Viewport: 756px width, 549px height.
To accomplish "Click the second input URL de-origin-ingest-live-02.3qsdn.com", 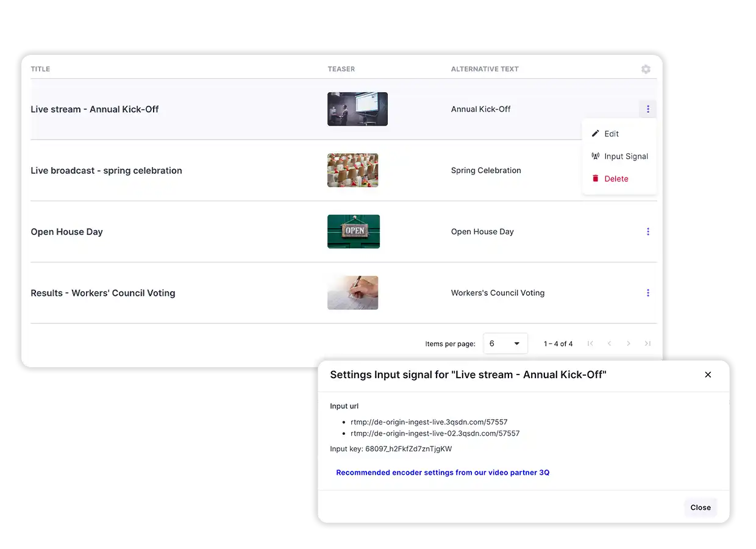I will click(435, 434).
